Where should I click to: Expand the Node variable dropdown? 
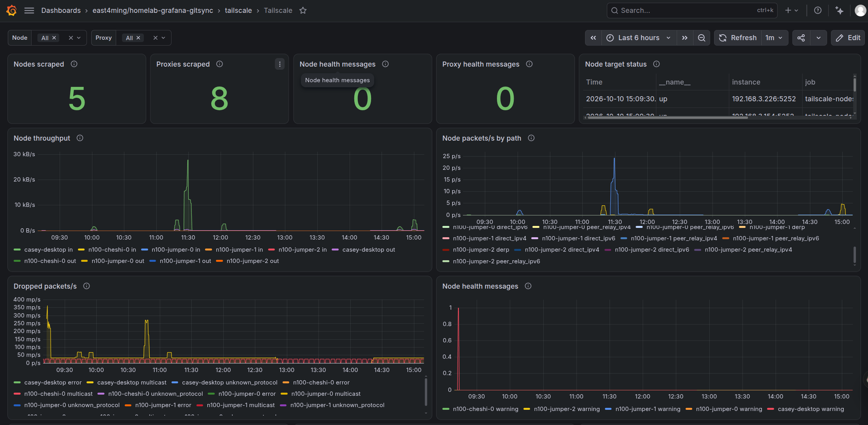[79, 38]
